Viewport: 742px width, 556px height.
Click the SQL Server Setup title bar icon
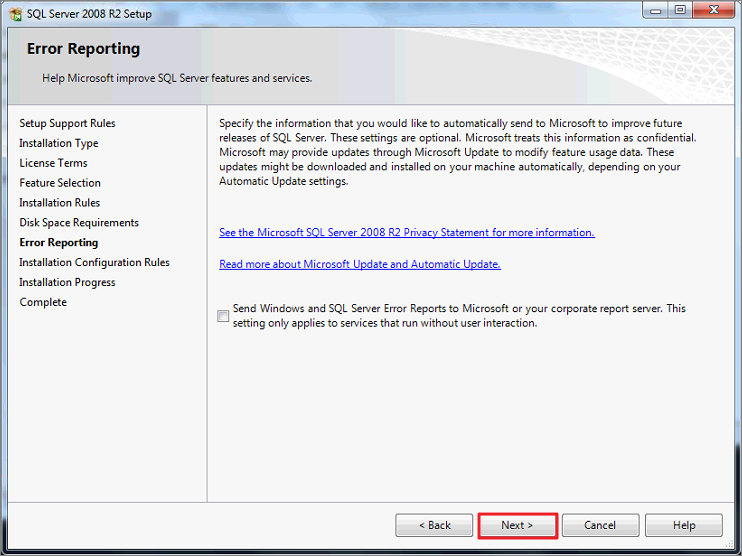[15, 14]
